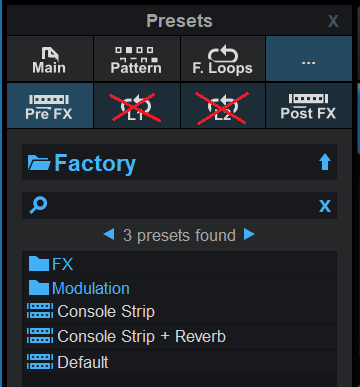Click the open Factory folder icon

click(39, 163)
